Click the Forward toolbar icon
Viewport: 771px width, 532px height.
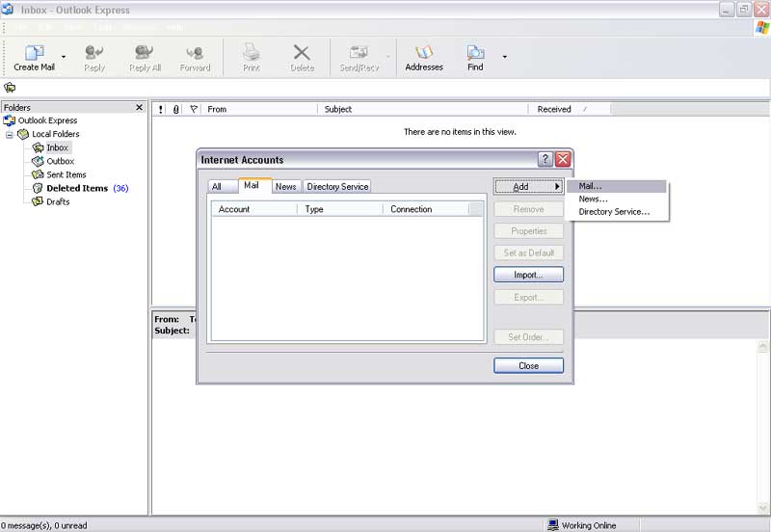coord(196,58)
